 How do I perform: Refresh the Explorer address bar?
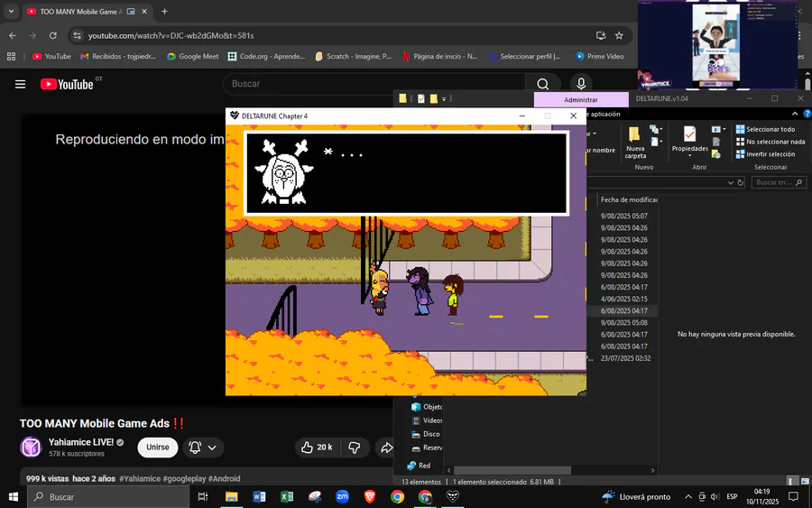741,182
